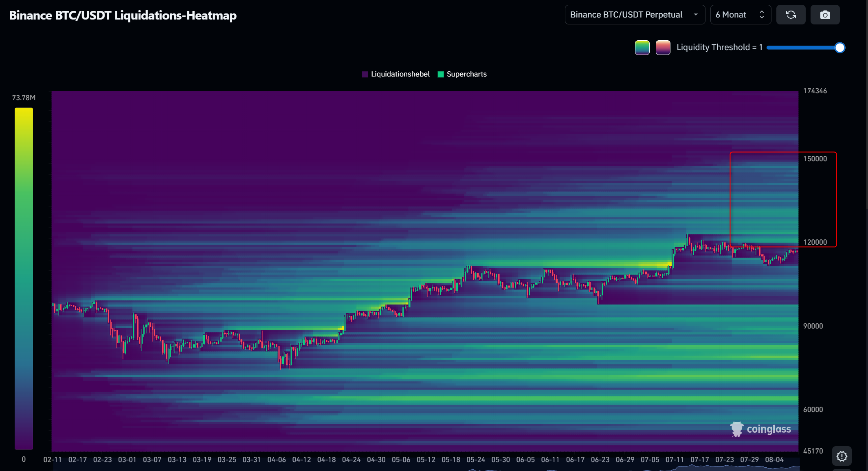Image resolution: width=868 pixels, height=471 pixels.
Task: Click inside the red highlighted rectangle
Action: [782, 199]
